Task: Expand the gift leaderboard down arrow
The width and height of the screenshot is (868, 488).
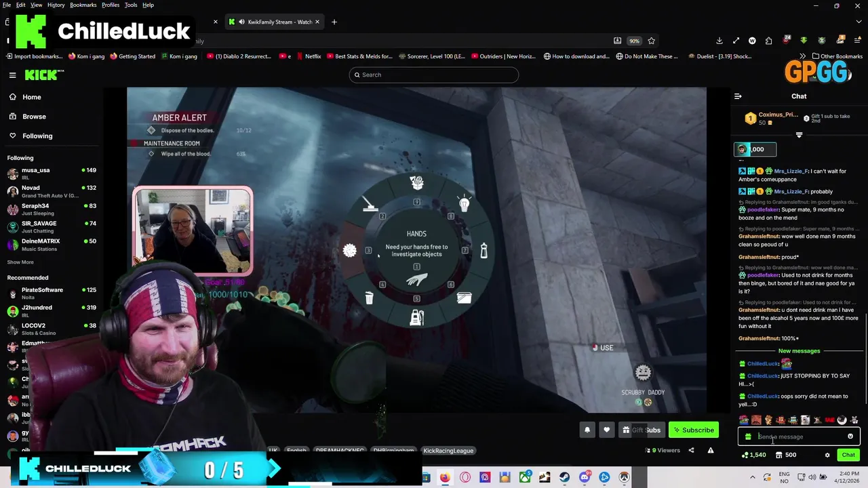Action: pos(799,135)
